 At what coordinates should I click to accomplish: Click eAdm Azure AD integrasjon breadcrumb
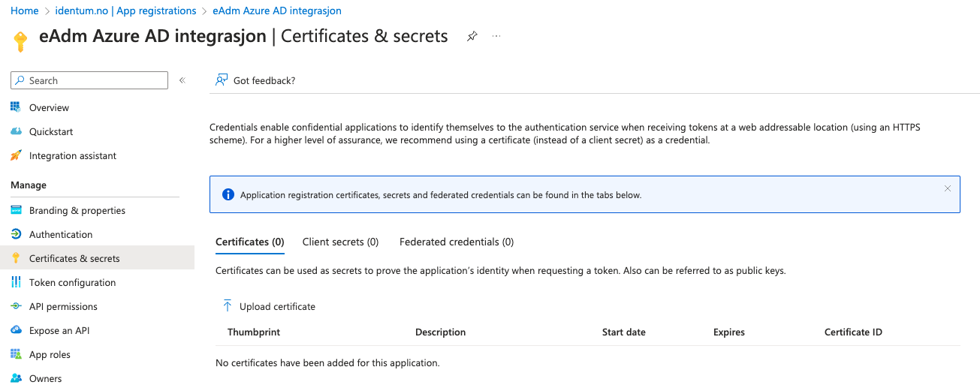277,11
